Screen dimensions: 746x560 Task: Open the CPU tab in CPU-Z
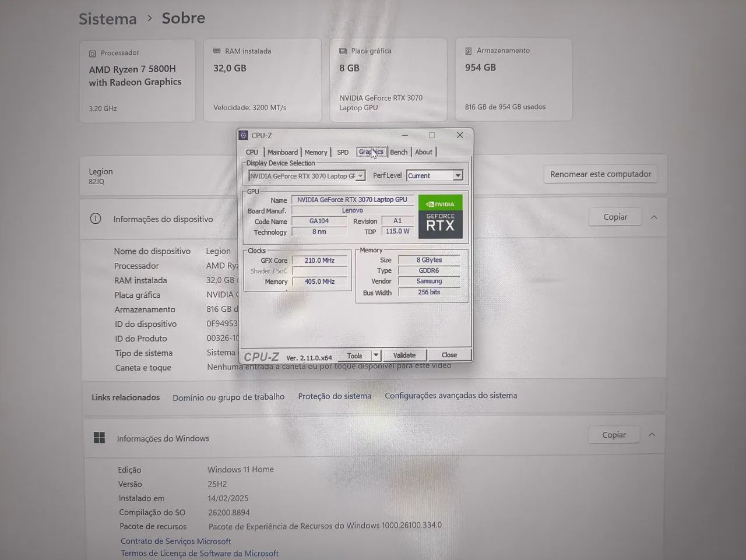252,152
